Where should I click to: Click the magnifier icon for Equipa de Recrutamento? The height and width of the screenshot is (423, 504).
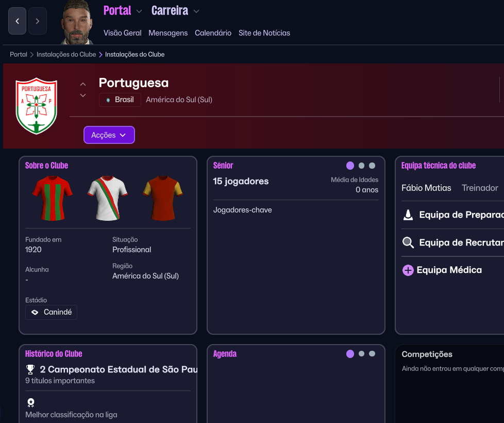click(x=408, y=242)
